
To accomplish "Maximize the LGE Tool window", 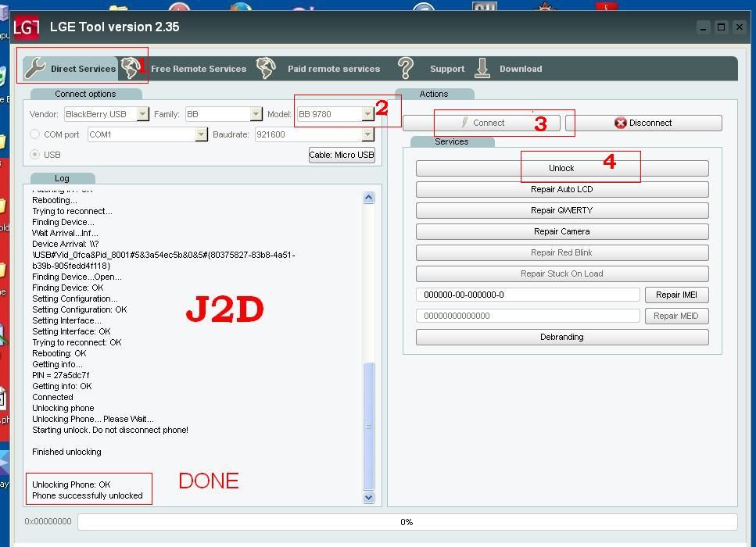I will 722,27.
